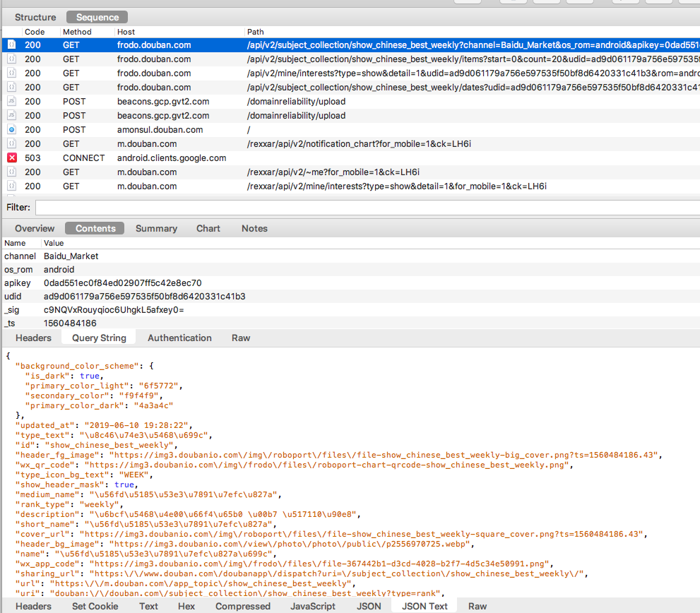Screen dimensions: 700x613
Task: Click the red error icon of the 503 CONNECT row
Action: tap(12, 157)
